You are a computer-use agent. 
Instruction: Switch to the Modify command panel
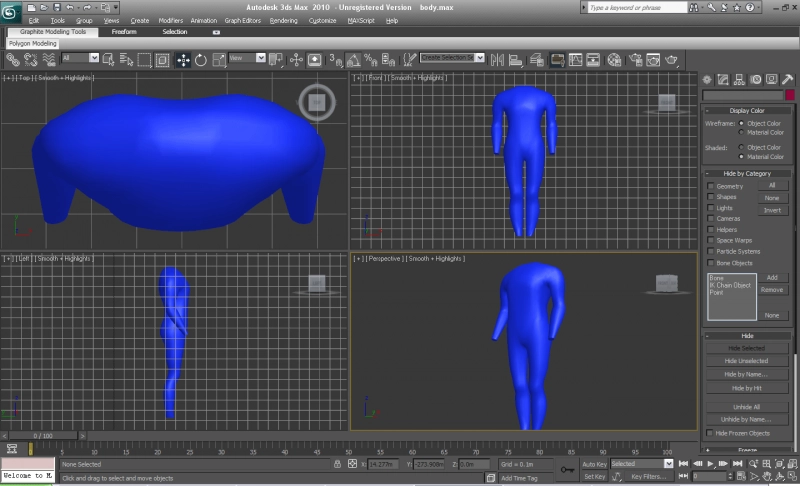tap(723, 78)
